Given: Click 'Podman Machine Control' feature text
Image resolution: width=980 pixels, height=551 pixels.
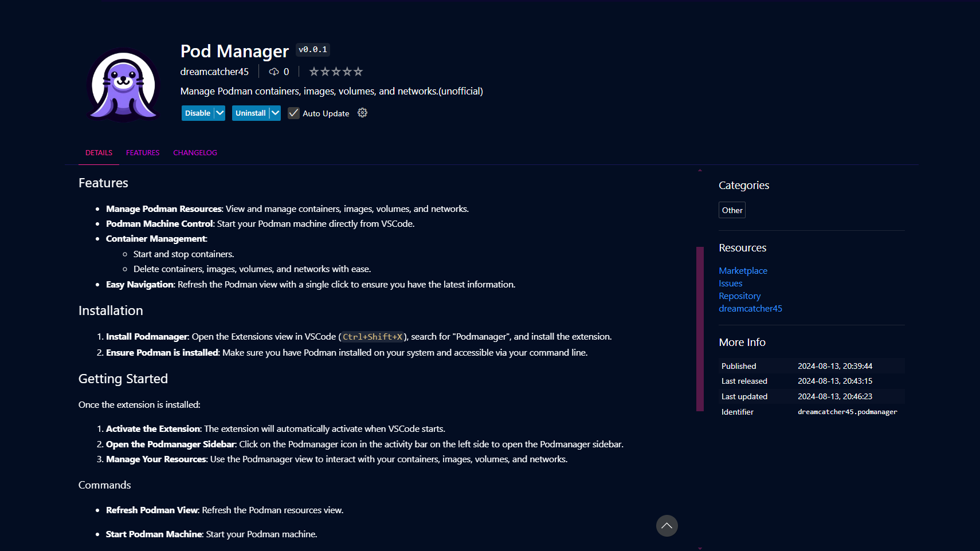Looking at the screenshot, I should (x=159, y=224).
